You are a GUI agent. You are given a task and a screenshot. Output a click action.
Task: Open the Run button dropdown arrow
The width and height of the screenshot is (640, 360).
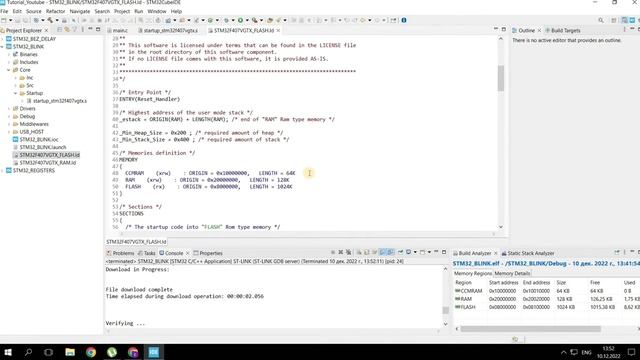click(x=247, y=20)
